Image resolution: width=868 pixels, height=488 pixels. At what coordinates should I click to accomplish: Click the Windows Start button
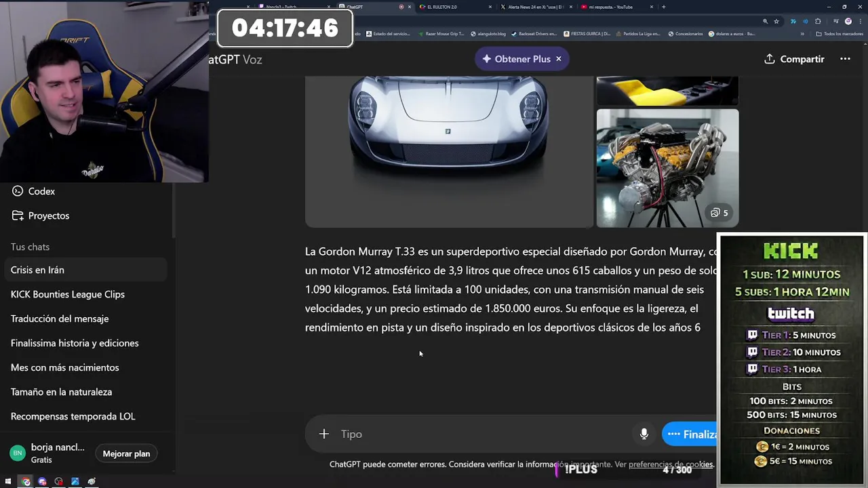point(9,482)
